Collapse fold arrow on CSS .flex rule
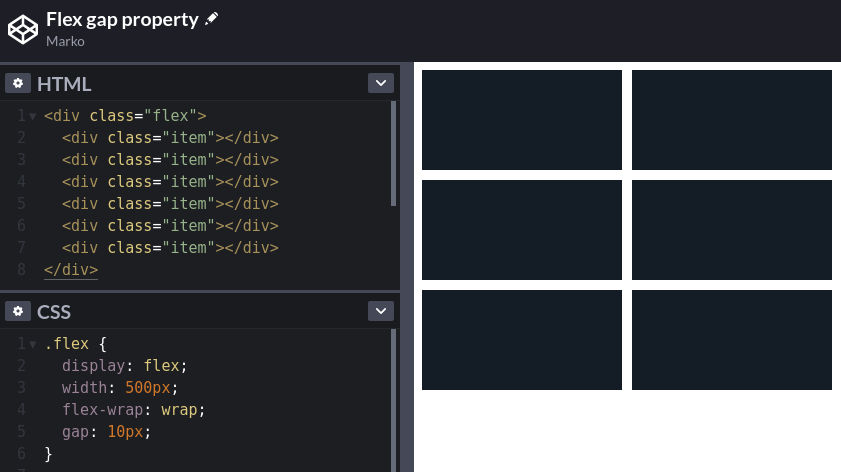Viewport: 841px width, 472px height. point(33,344)
